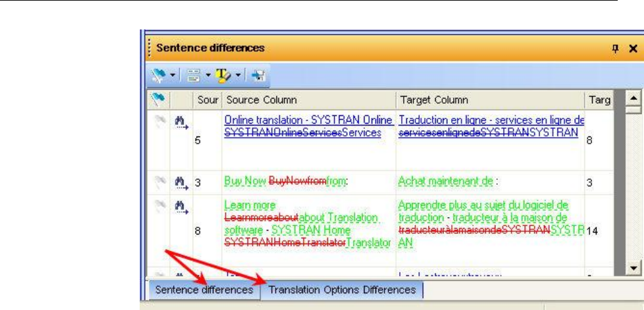The image size is (644, 310).
Task: Click the flag filter toolbar icon
Action: [160, 76]
